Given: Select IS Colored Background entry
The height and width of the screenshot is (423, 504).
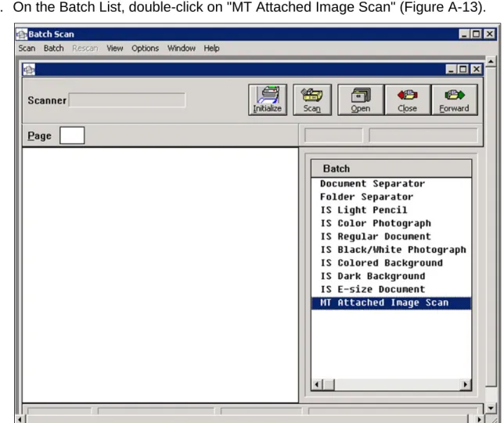Looking at the screenshot, I should [x=391, y=262].
